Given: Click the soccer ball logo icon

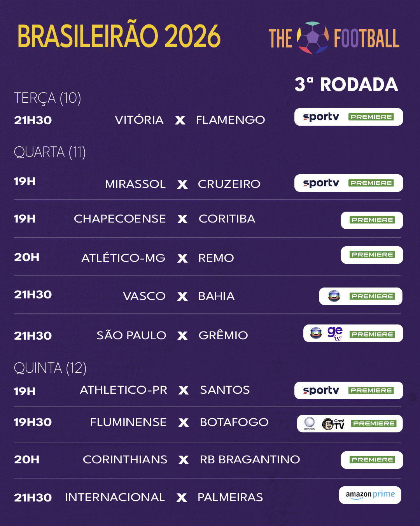Looking at the screenshot, I should coord(313,37).
